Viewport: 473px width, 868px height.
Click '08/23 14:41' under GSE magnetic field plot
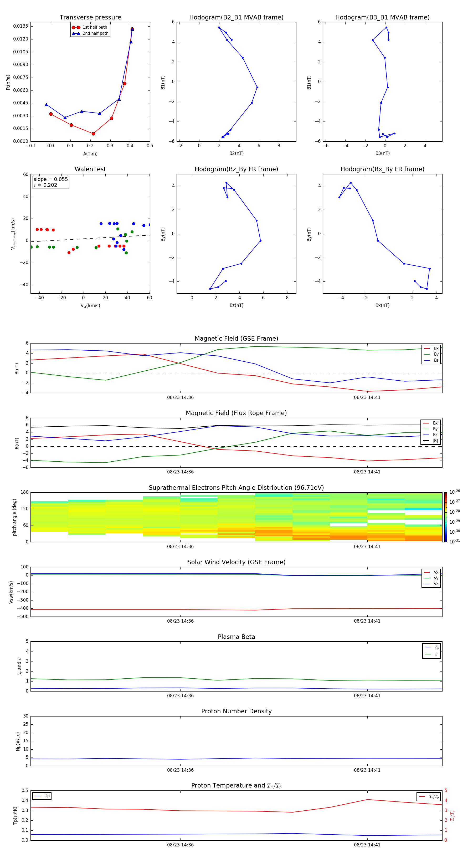pyautogui.click(x=367, y=398)
